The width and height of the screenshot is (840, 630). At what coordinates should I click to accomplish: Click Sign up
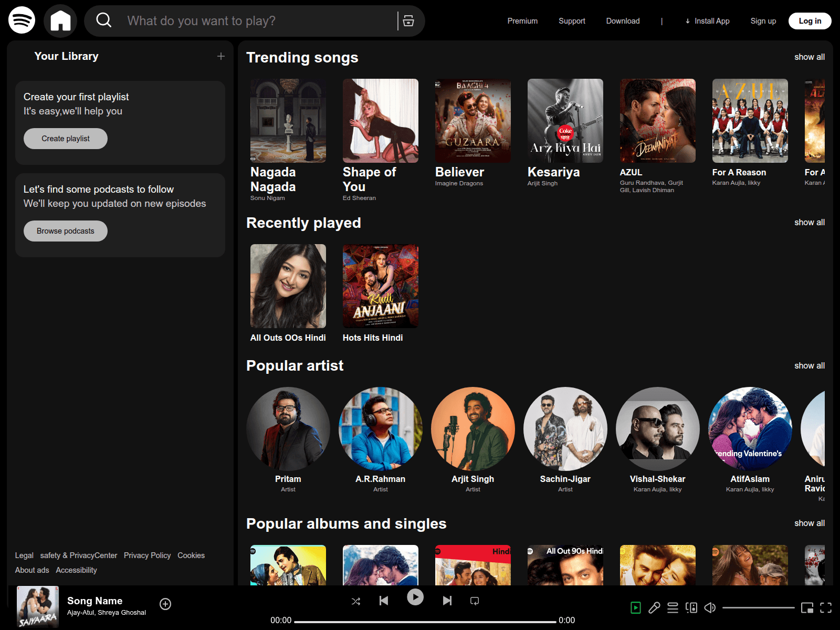click(x=763, y=21)
